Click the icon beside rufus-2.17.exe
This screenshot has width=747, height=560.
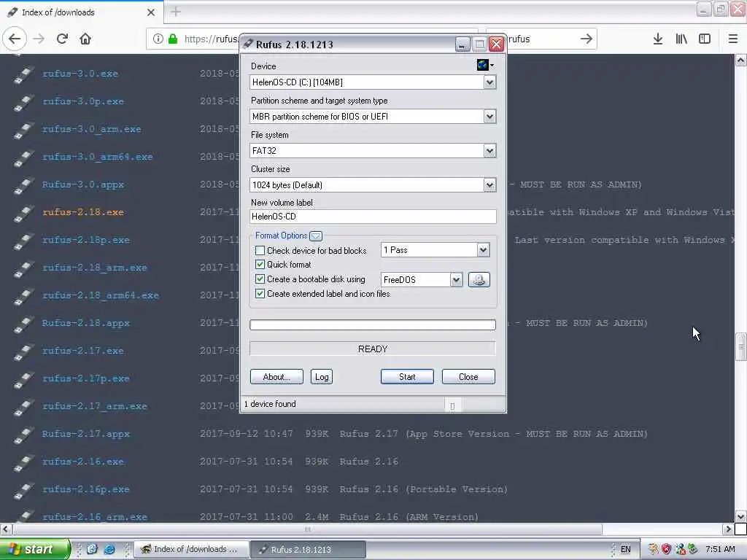click(24, 351)
